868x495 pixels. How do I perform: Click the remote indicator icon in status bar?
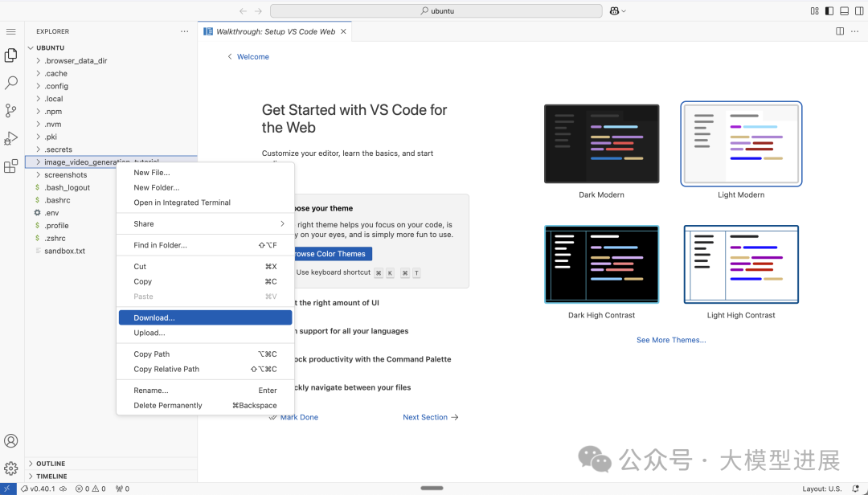(x=7, y=489)
